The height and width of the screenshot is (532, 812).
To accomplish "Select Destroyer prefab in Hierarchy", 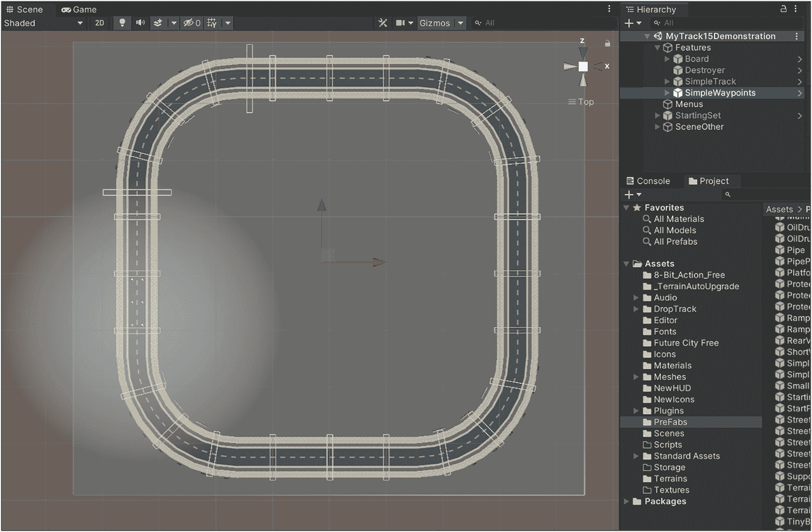I will pyautogui.click(x=705, y=70).
